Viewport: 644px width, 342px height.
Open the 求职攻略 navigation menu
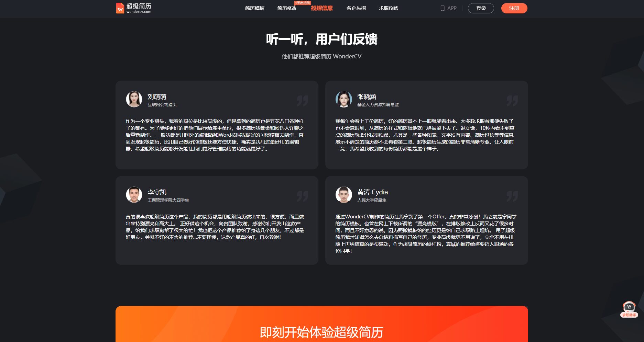388,8
